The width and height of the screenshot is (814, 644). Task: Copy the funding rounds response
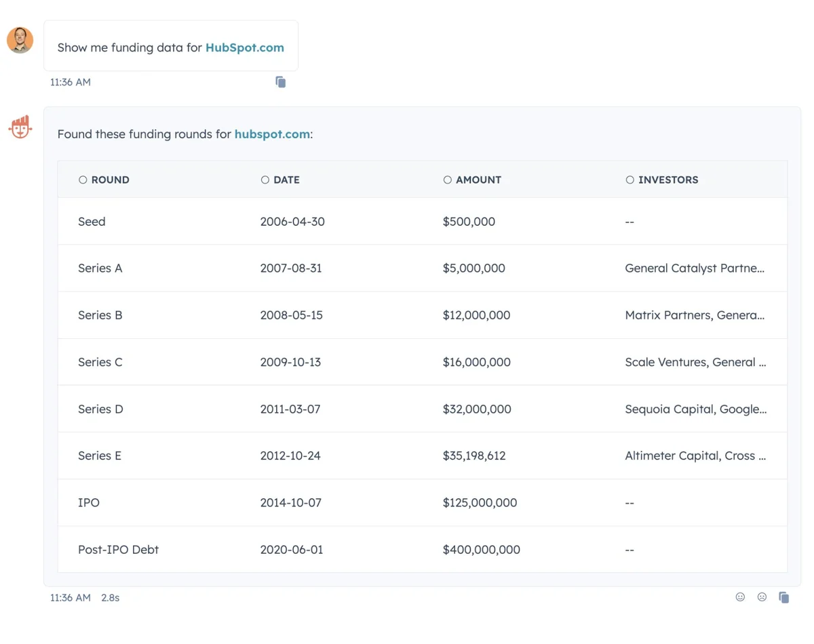[783, 597]
